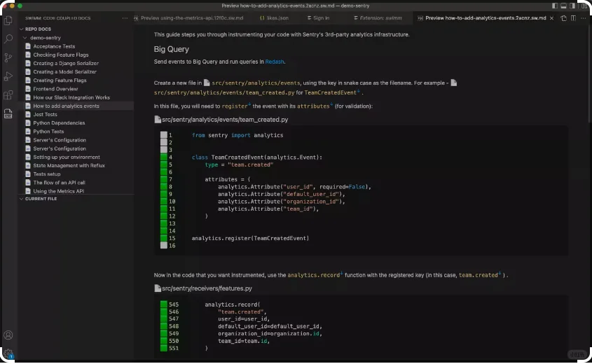The height and width of the screenshot is (364, 592).
Task: Open the Extensions view
Action: pos(8,95)
